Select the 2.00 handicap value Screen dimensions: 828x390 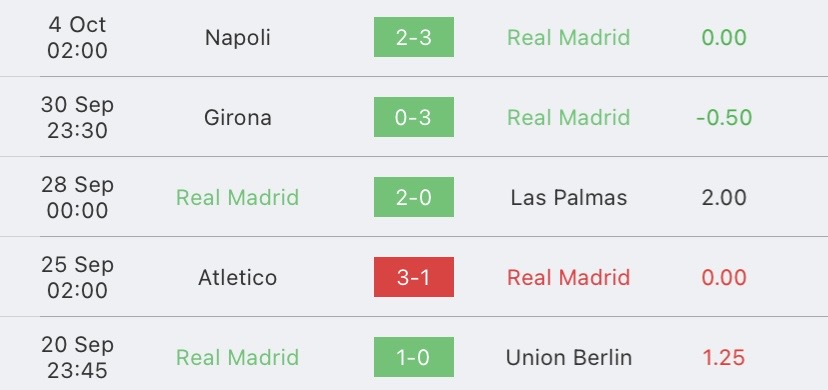[724, 197]
